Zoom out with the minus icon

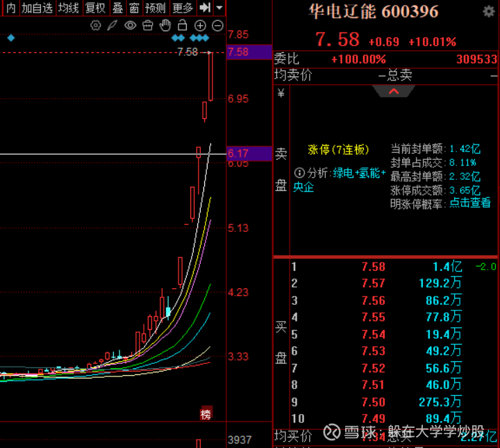[x=217, y=26]
